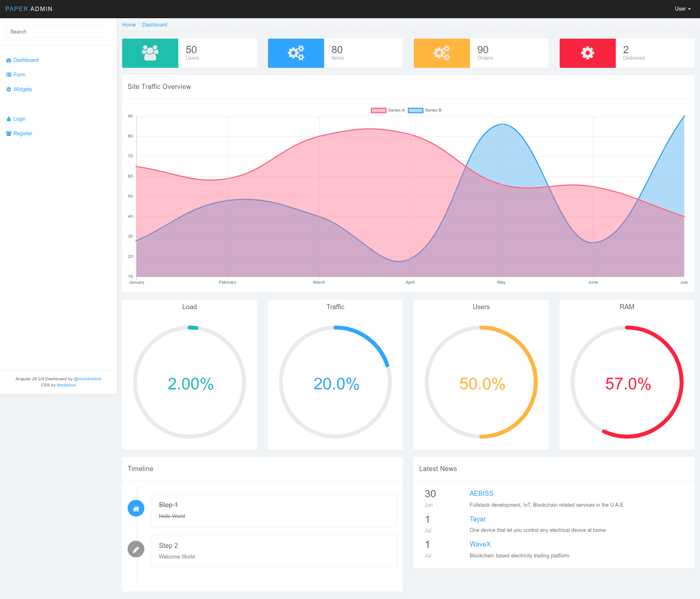Open the AEBISS news link
Image resolution: width=700 pixels, height=599 pixels.
click(x=481, y=493)
